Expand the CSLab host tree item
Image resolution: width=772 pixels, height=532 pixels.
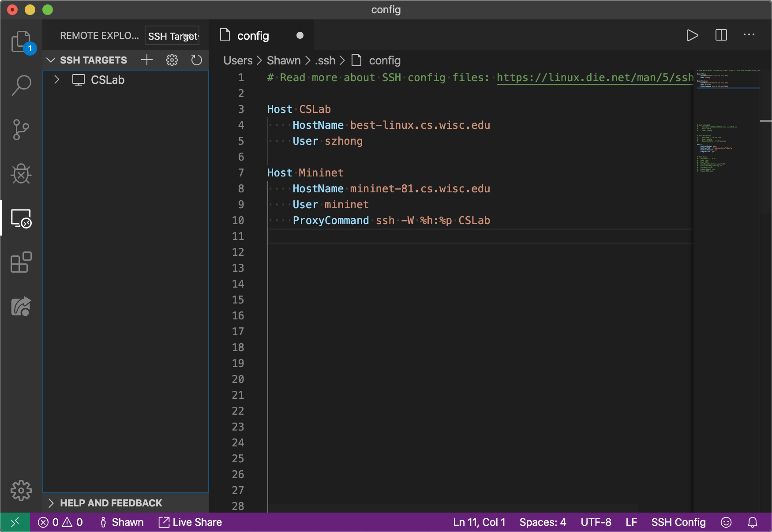pyautogui.click(x=57, y=80)
